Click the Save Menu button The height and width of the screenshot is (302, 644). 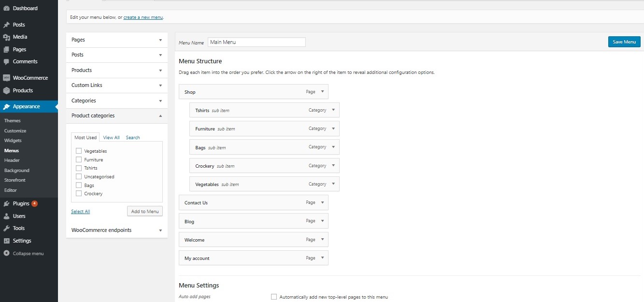[624, 42]
